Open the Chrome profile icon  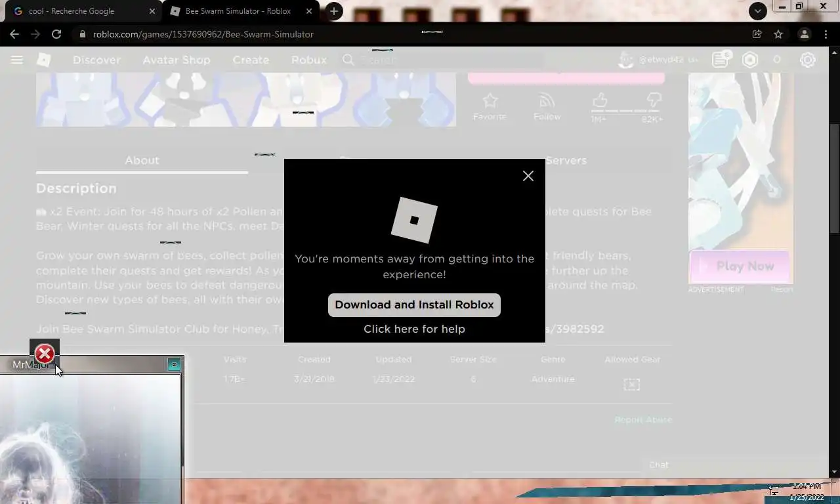point(804,34)
